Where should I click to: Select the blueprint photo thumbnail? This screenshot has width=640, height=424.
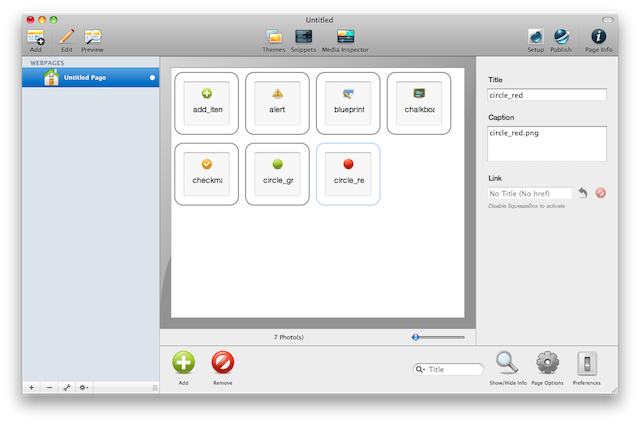[348, 103]
